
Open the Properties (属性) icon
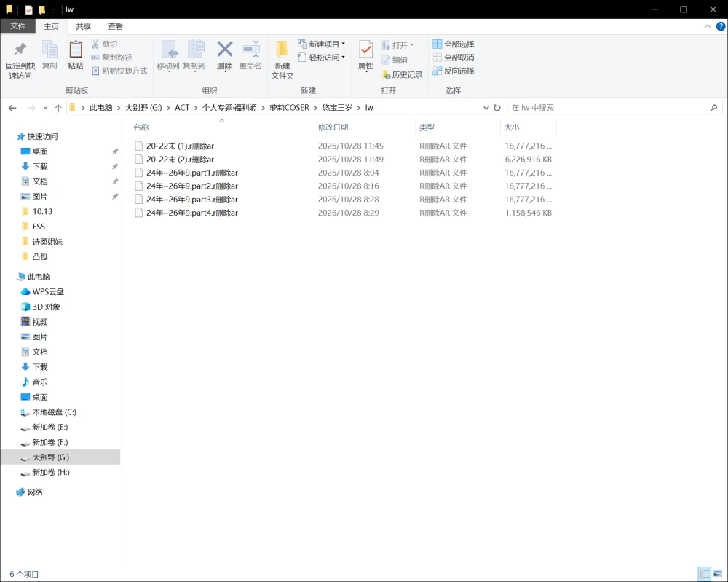point(366,50)
